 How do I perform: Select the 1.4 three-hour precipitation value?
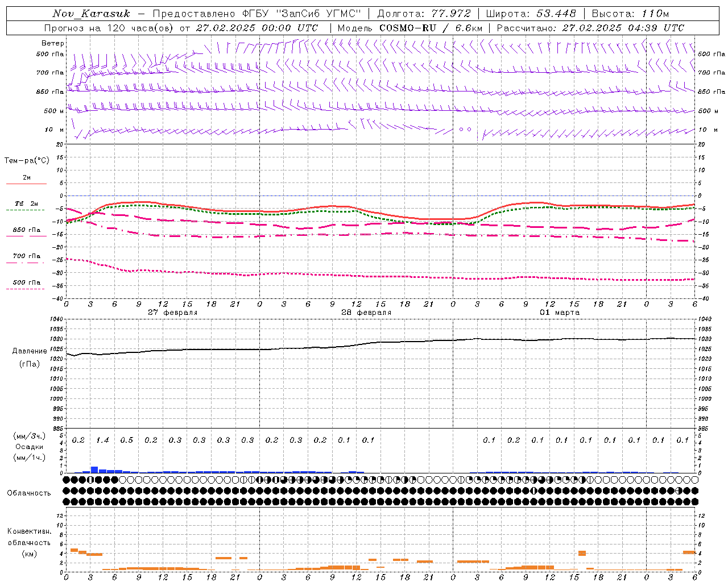[102, 440]
